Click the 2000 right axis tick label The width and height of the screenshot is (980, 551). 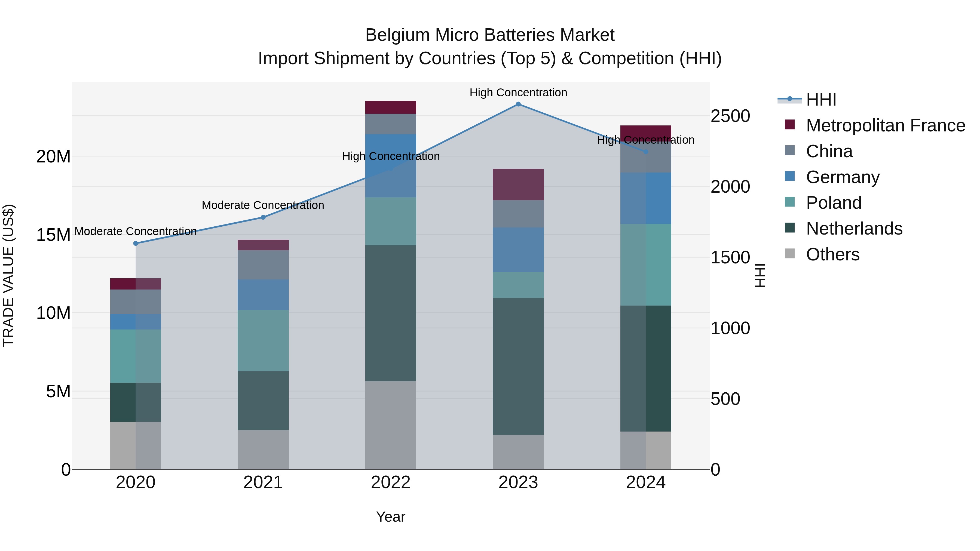tap(730, 187)
